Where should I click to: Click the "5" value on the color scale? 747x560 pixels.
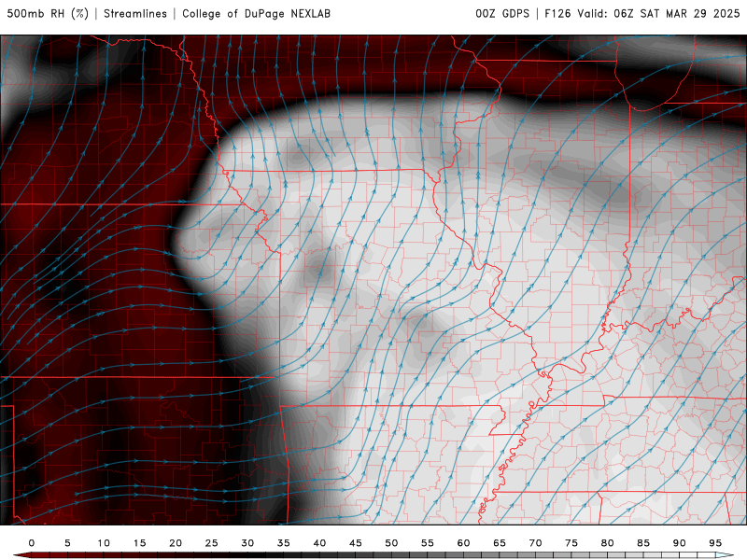[x=67, y=543]
